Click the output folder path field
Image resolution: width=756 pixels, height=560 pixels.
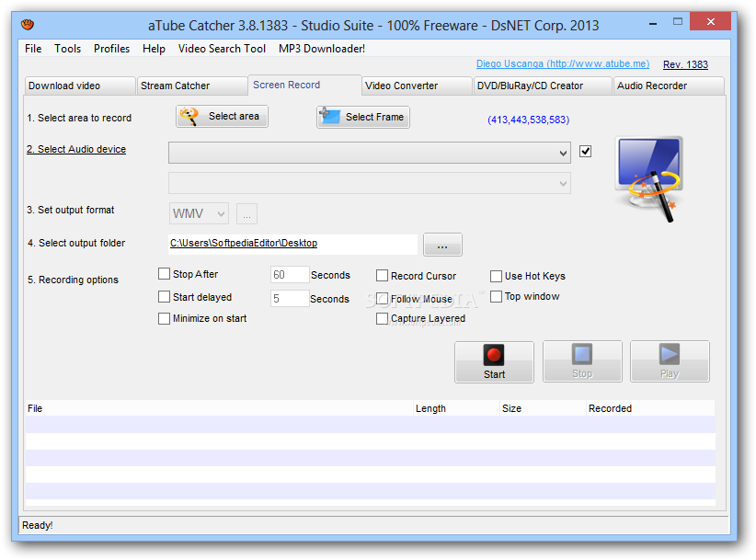point(292,244)
